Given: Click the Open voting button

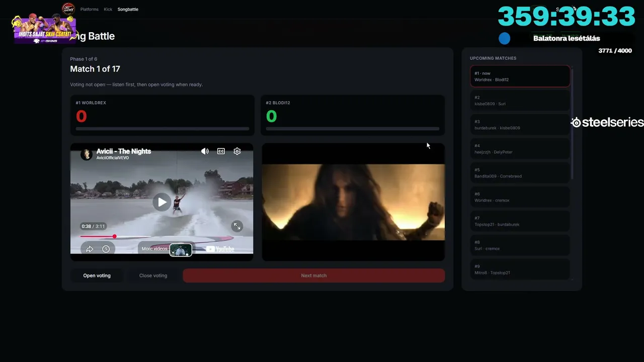Looking at the screenshot, I should [97, 276].
